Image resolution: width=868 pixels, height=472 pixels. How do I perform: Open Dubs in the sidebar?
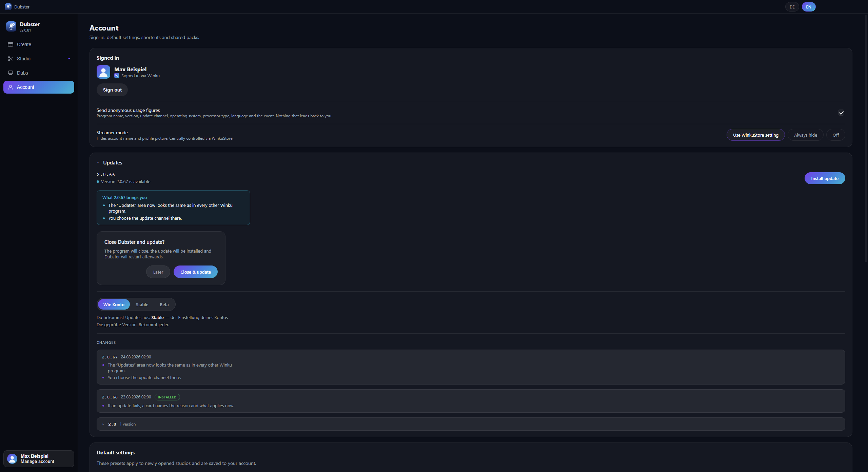[39, 73]
